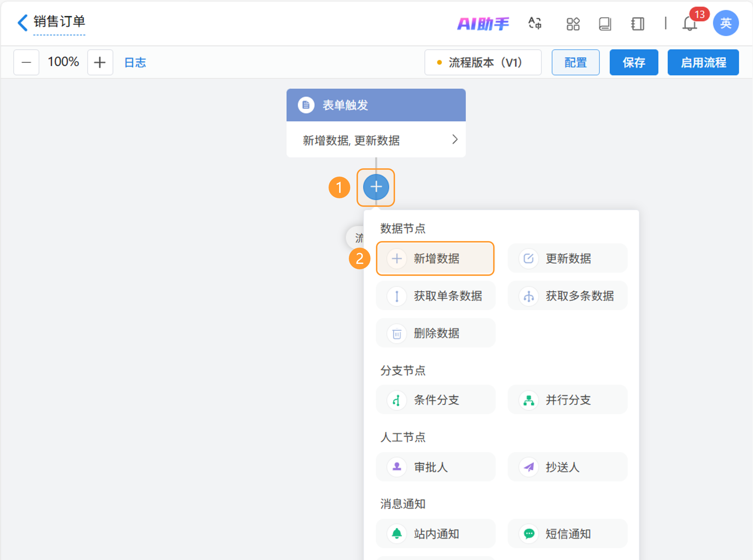Click the user avatar 英
Viewport: 753px width, 560px height.
coord(725,23)
